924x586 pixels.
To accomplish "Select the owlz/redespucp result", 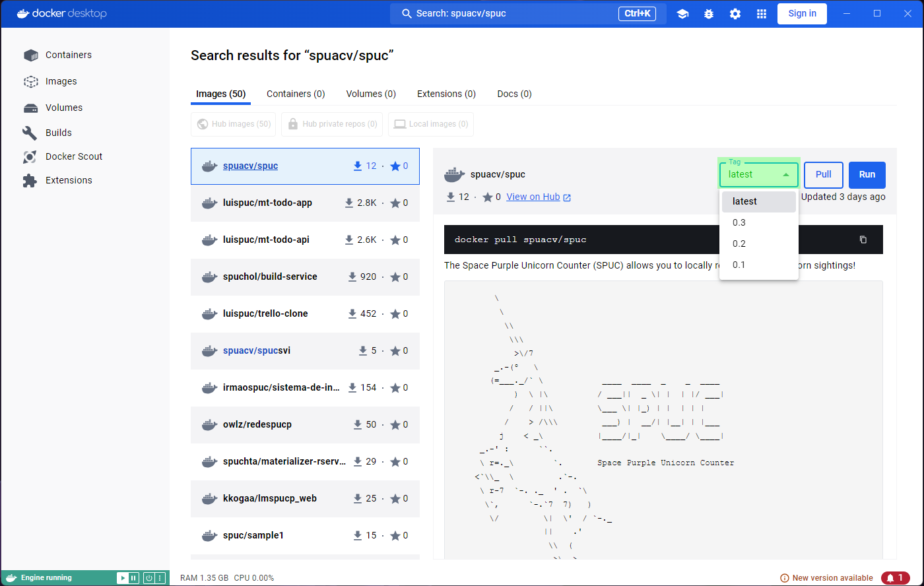I will pos(305,424).
